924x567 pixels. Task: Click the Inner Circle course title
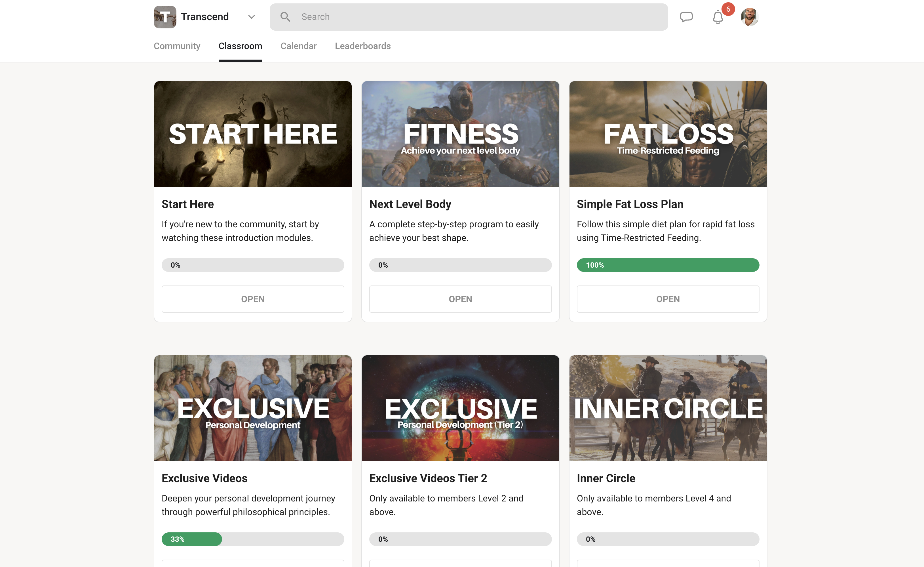[x=606, y=478]
